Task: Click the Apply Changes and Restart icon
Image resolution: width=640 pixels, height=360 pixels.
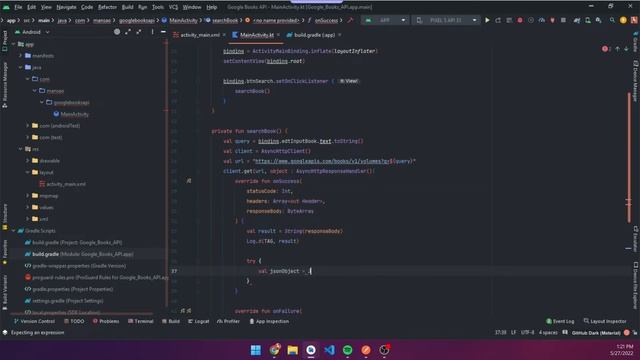Action: click(x=498, y=20)
